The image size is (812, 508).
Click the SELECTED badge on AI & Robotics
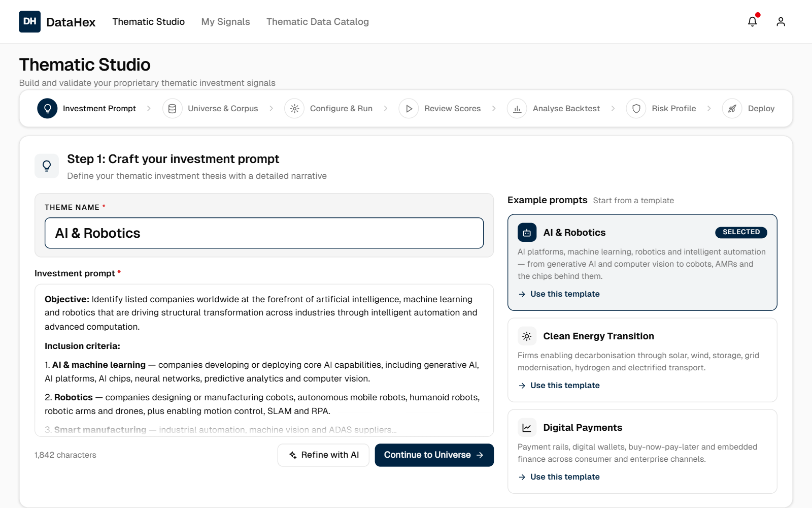[741, 232]
